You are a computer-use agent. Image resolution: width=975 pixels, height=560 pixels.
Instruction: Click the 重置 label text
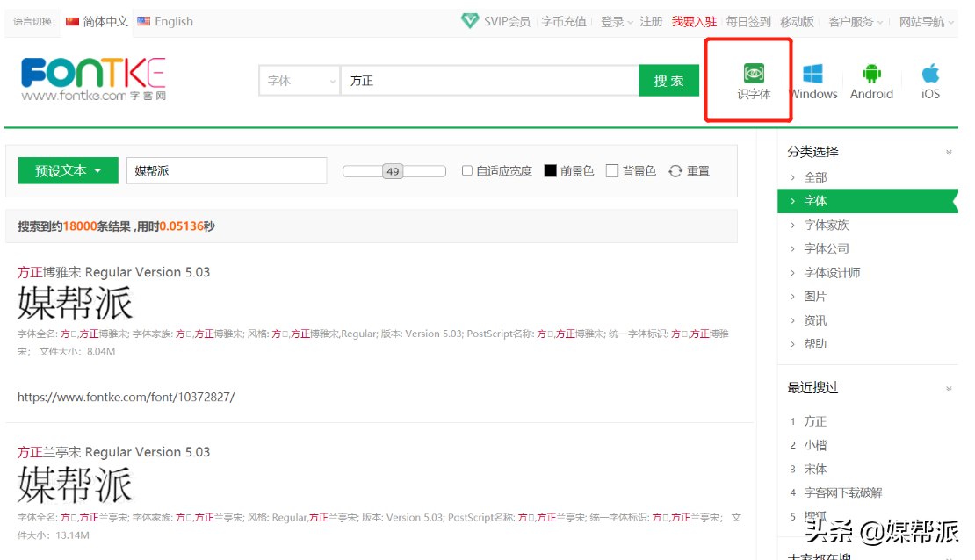coord(698,171)
